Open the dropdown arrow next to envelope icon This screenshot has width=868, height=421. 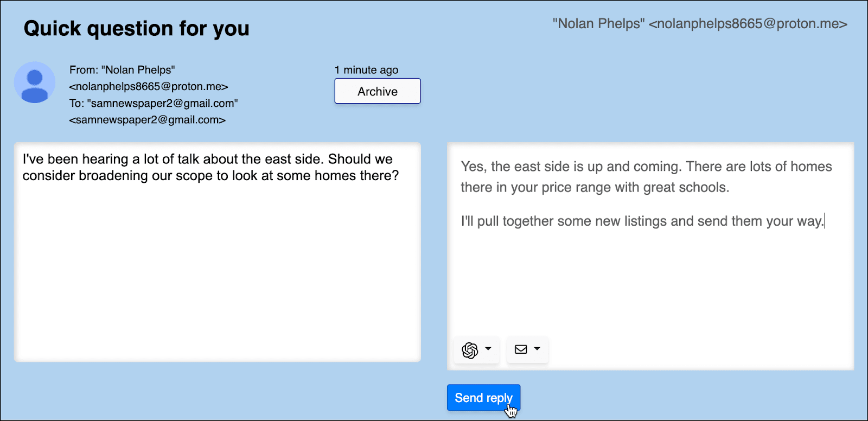[x=537, y=349]
